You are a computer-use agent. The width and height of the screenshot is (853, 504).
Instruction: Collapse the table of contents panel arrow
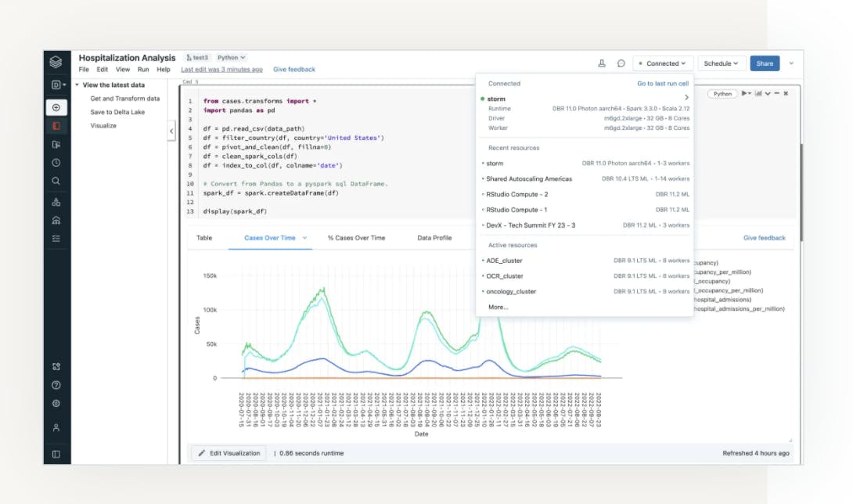coord(171,131)
